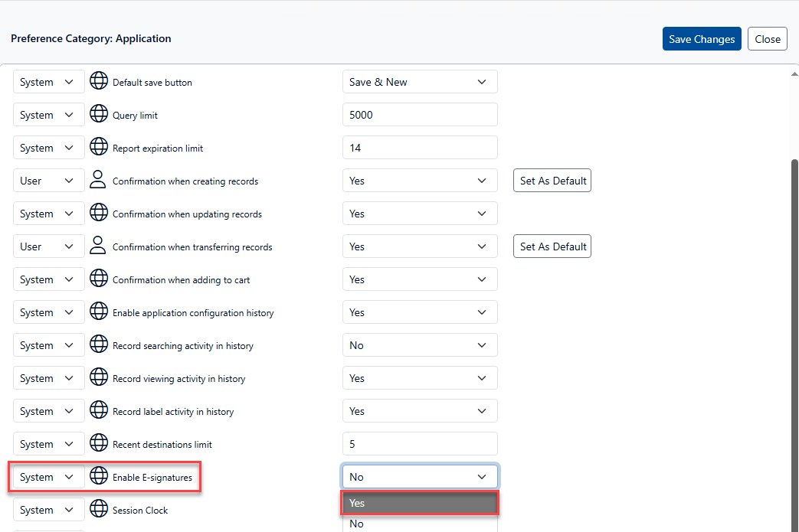The width and height of the screenshot is (799, 532).
Task: Click the globe icon beside Confirmation when updating records
Action: coord(99,213)
